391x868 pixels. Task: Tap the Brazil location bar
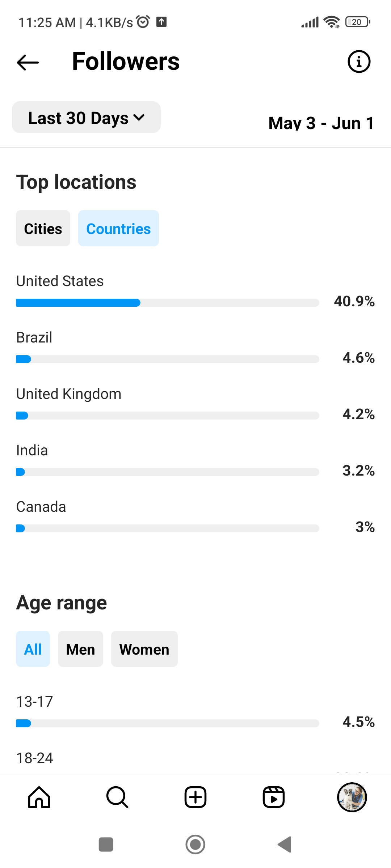pyautogui.click(x=167, y=359)
